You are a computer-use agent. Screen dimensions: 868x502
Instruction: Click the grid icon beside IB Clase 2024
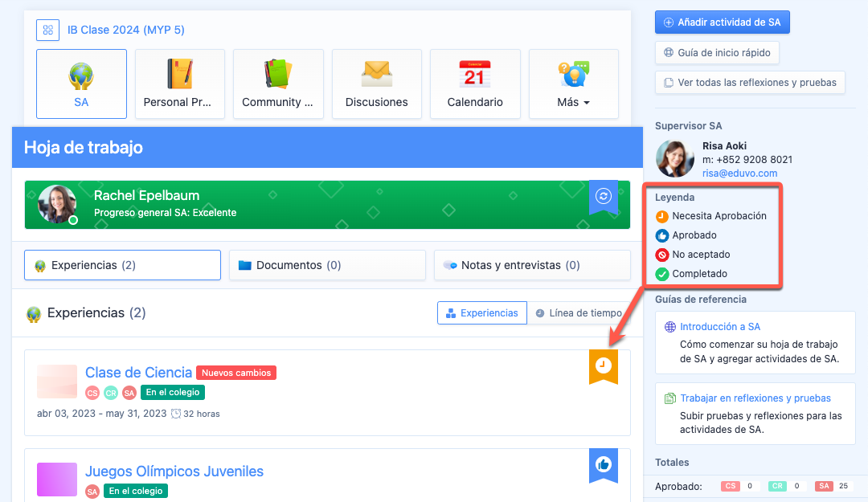tap(48, 31)
